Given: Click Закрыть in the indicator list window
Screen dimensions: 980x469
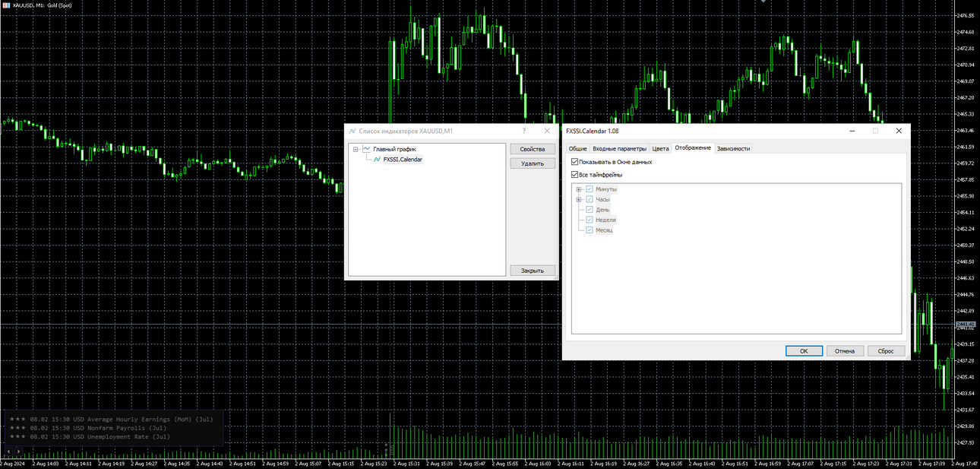Looking at the screenshot, I should coord(533,270).
